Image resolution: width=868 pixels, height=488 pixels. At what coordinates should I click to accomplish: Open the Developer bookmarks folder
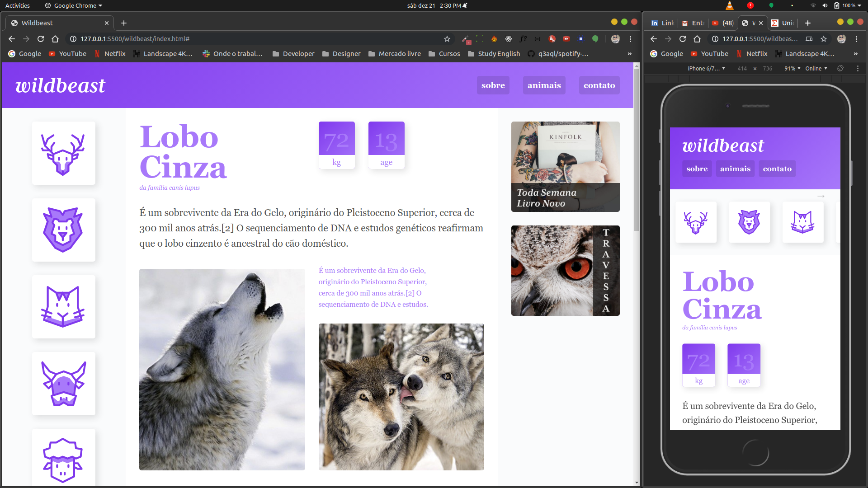pos(293,54)
